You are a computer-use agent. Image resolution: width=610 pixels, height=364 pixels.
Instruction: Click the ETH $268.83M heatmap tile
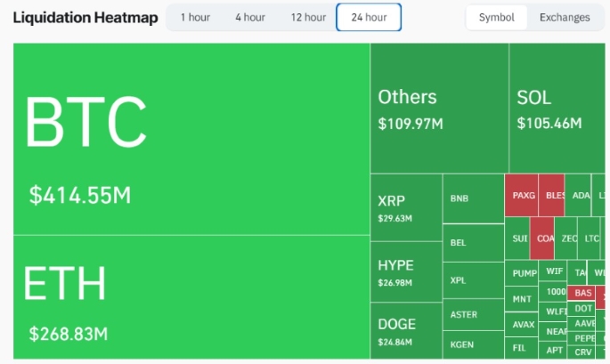coord(191,296)
